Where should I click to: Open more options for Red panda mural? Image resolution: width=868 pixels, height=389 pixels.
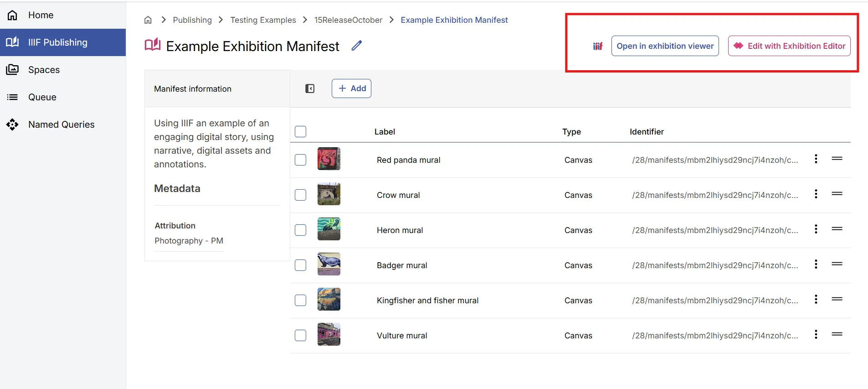coord(816,159)
